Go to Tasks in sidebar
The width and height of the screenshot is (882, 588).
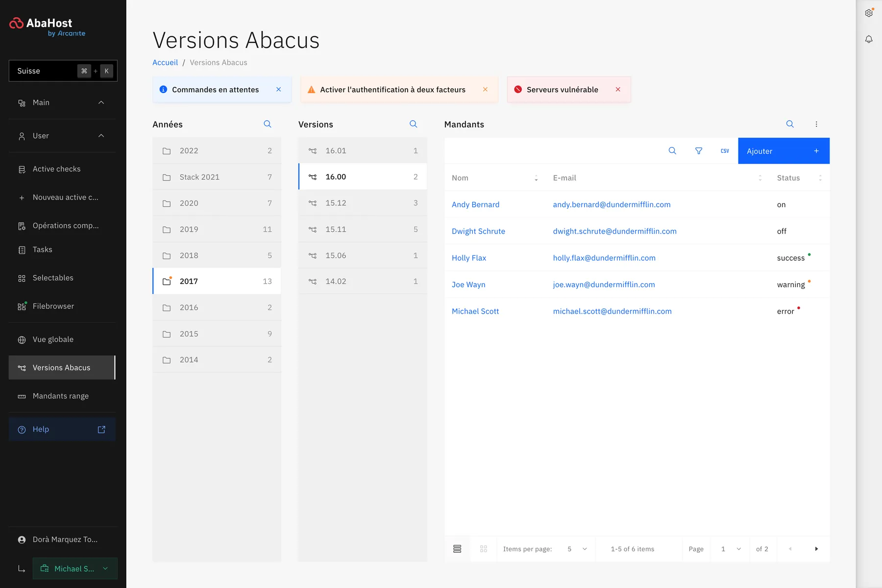coord(62,250)
